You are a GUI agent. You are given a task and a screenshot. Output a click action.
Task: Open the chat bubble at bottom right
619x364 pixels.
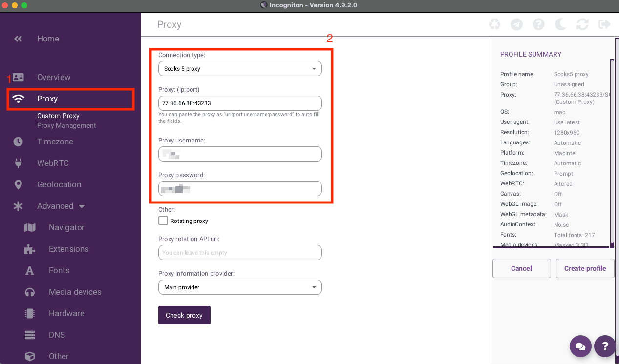pos(580,346)
